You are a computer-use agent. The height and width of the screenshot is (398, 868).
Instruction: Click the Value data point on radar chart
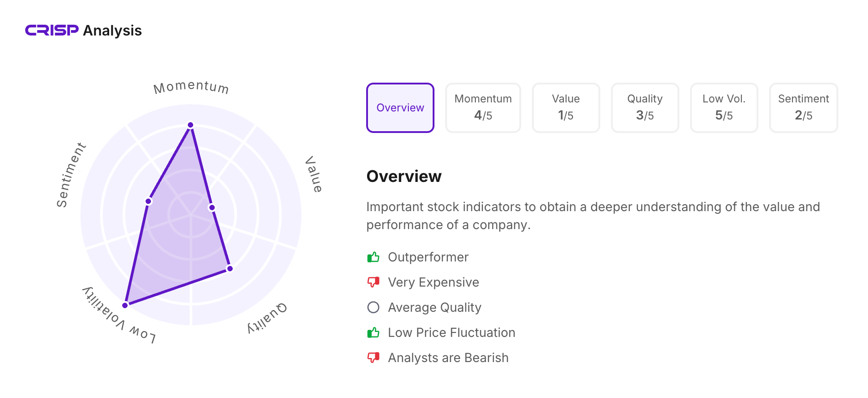coord(212,208)
